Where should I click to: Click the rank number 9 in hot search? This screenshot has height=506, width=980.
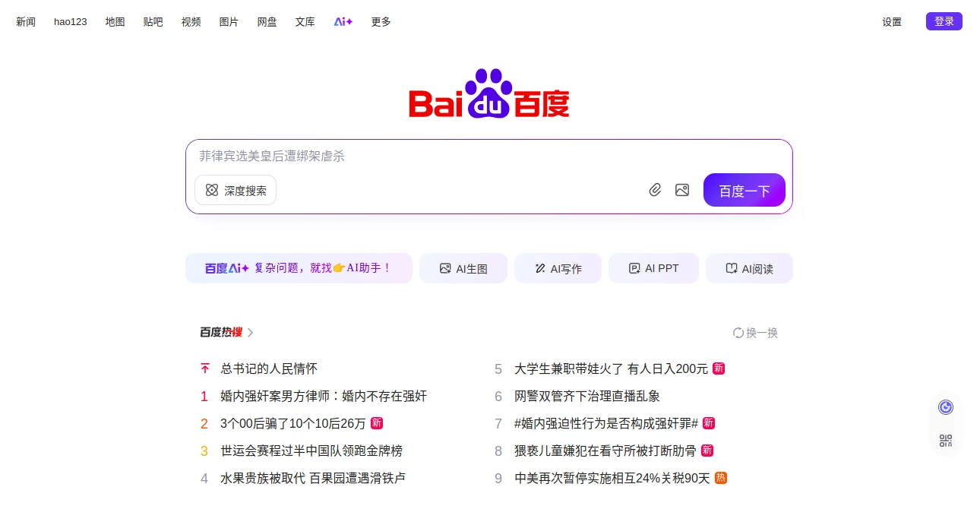(498, 478)
